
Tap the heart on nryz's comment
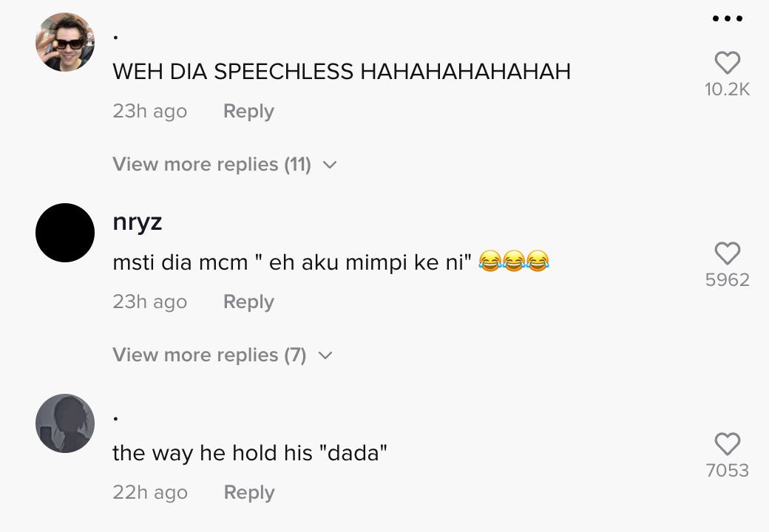click(728, 254)
